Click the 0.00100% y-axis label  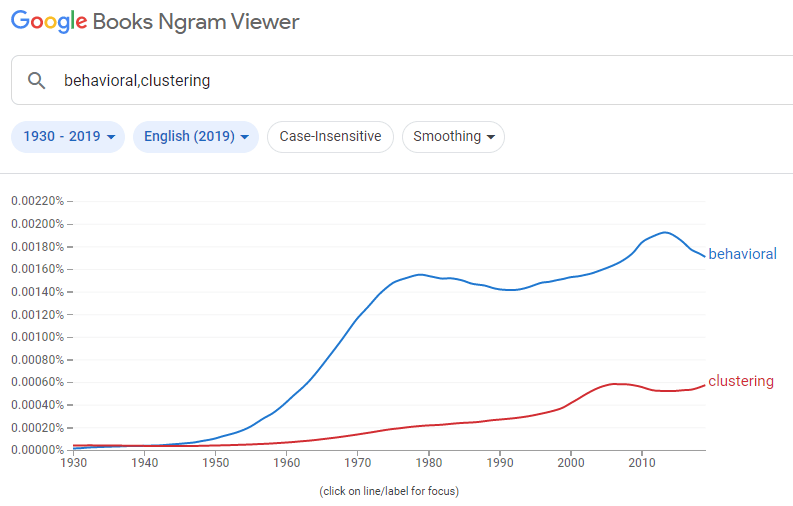[x=37, y=337]
